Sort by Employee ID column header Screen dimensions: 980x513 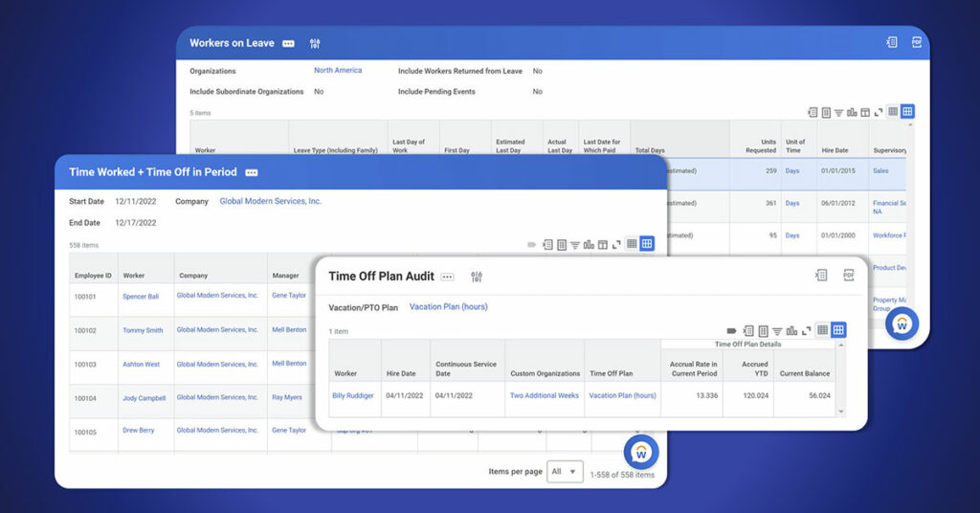point(93,276)
